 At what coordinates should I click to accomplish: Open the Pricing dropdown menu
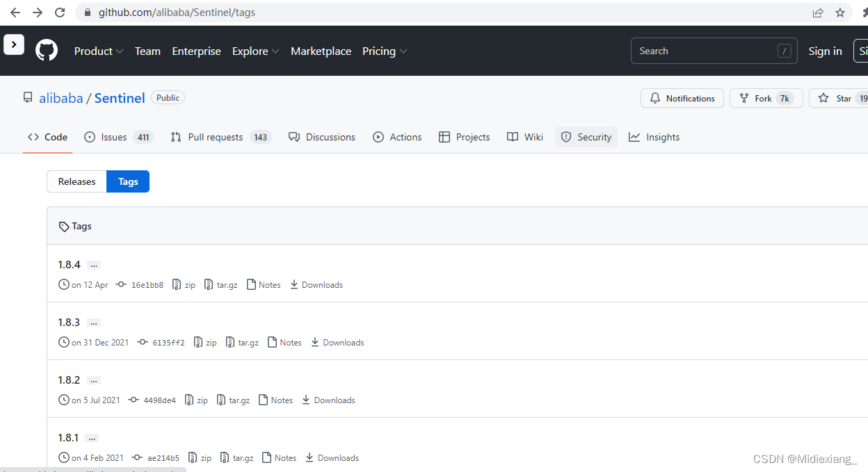(385, 51)
